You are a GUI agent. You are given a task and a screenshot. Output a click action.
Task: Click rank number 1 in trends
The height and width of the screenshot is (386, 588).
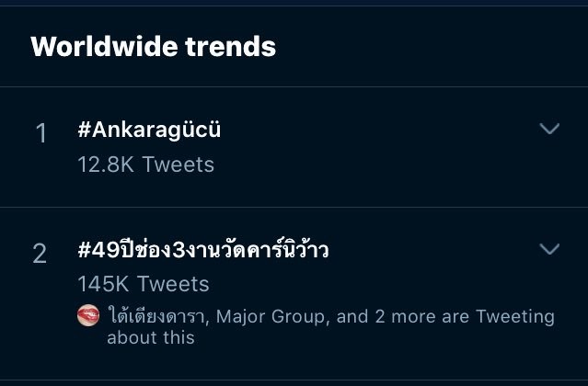click(x=40, y=134)
